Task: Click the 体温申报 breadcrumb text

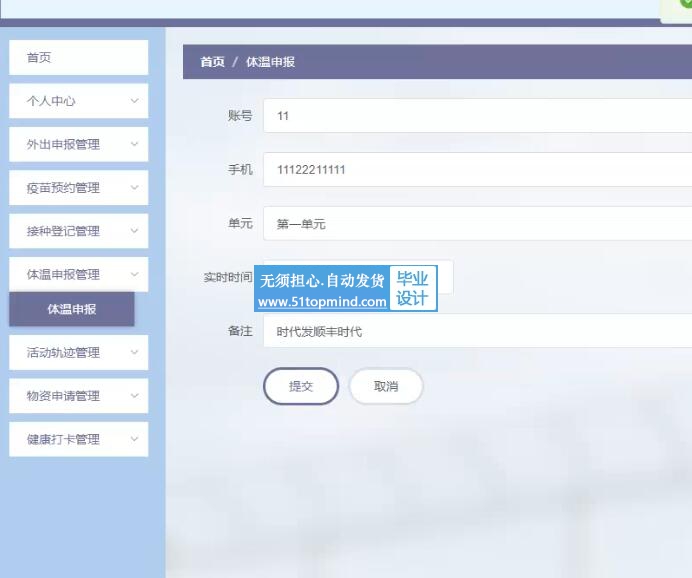Action: click(x=271, y=62)
